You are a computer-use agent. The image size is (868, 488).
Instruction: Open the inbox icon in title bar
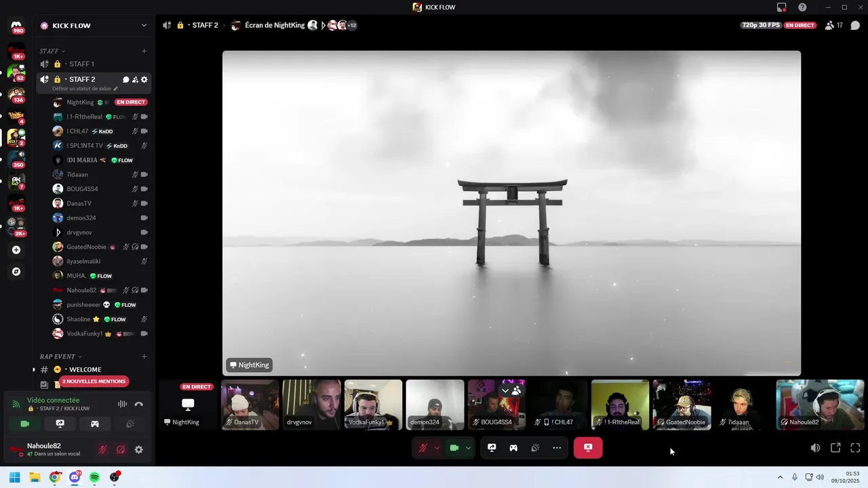(x=782, y=7)
